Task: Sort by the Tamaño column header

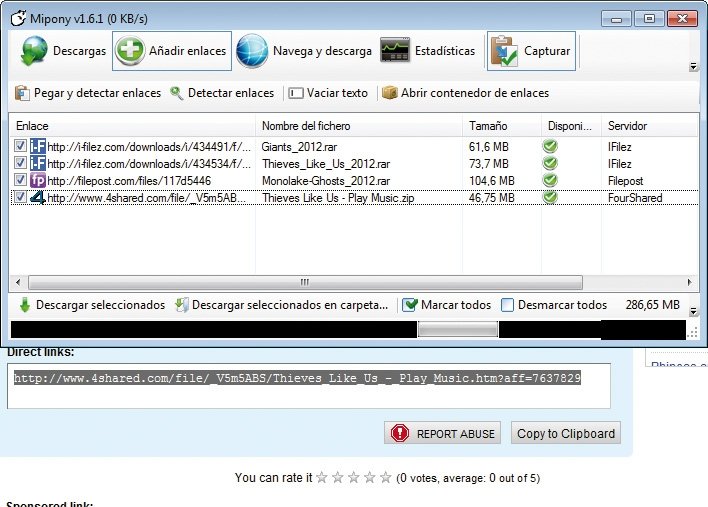Action: pos(502,126)
